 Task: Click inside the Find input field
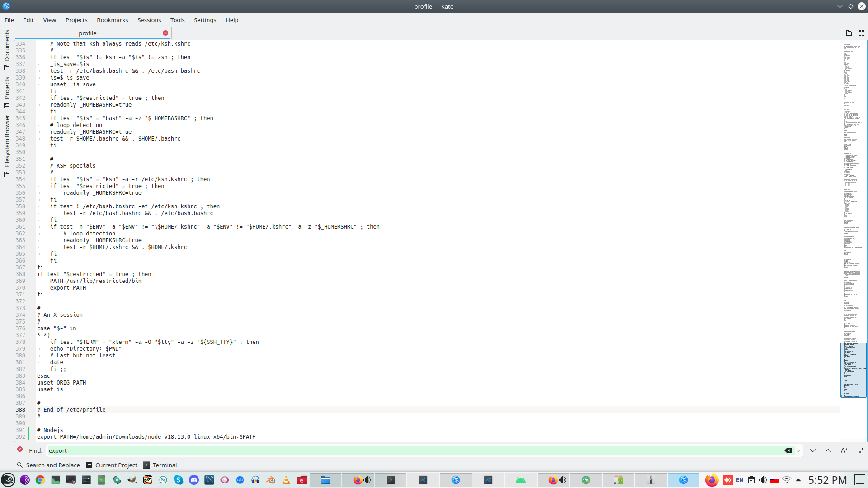point(407,450)
